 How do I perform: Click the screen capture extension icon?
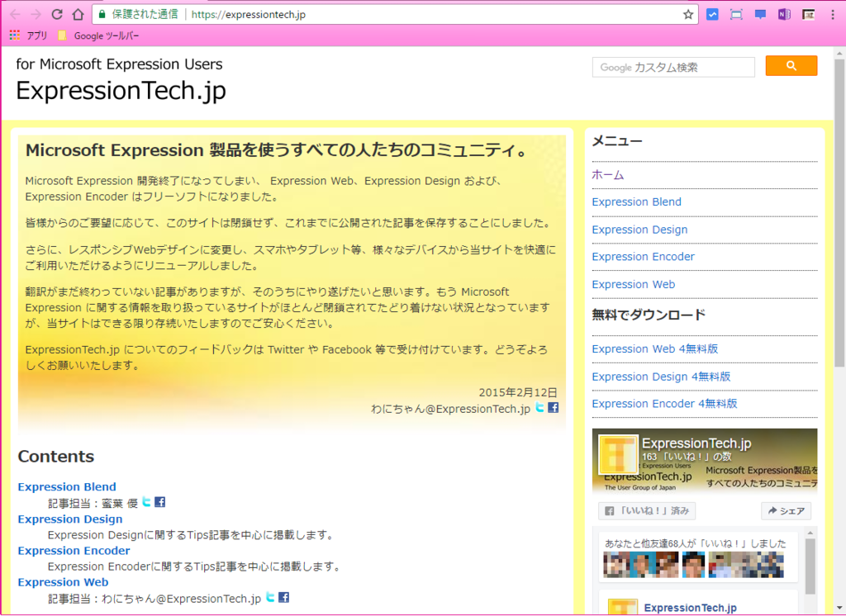coord(736,15)
